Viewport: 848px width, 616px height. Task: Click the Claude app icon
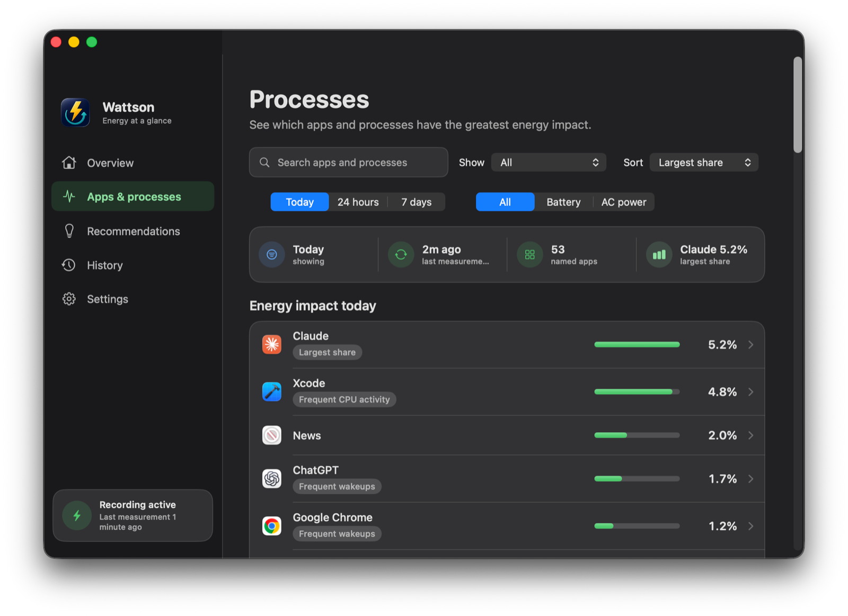click(x=272, y=344)
